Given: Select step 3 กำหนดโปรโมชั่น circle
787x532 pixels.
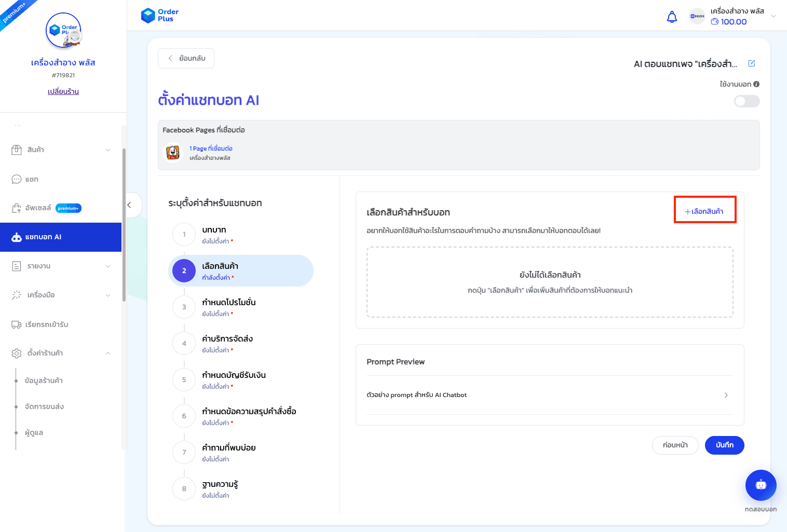Looking at the screenshot, I should (x=184, y=307).
